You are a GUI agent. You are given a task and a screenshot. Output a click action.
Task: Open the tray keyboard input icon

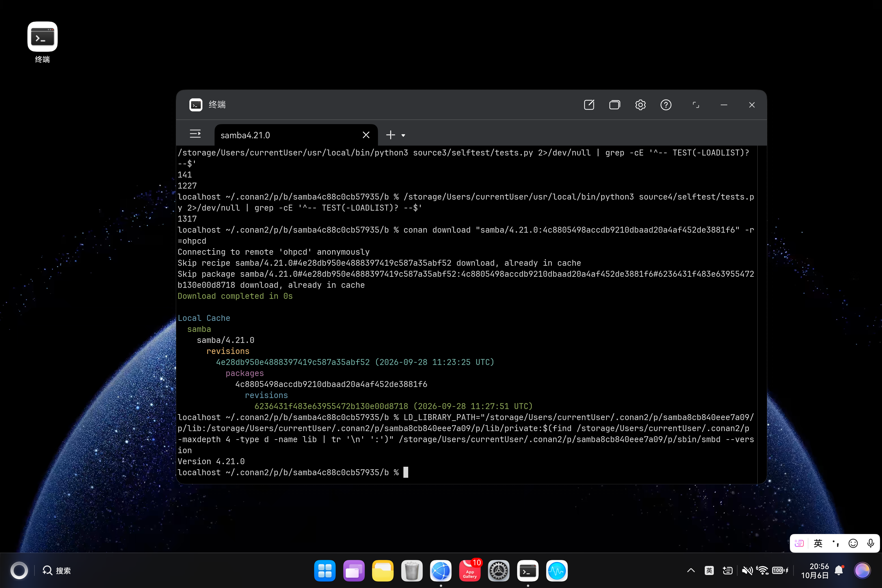point(727,571)
